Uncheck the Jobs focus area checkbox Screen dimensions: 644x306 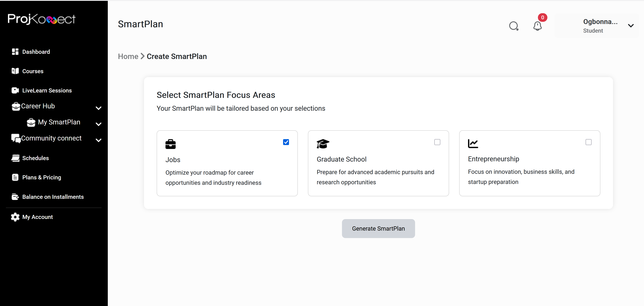click(x=286, y=142)
